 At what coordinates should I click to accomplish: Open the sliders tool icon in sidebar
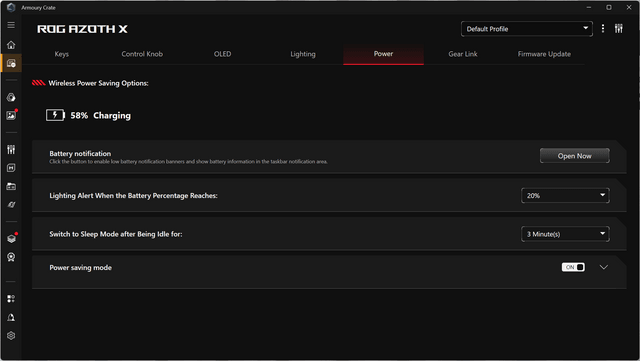coord(11,149)
